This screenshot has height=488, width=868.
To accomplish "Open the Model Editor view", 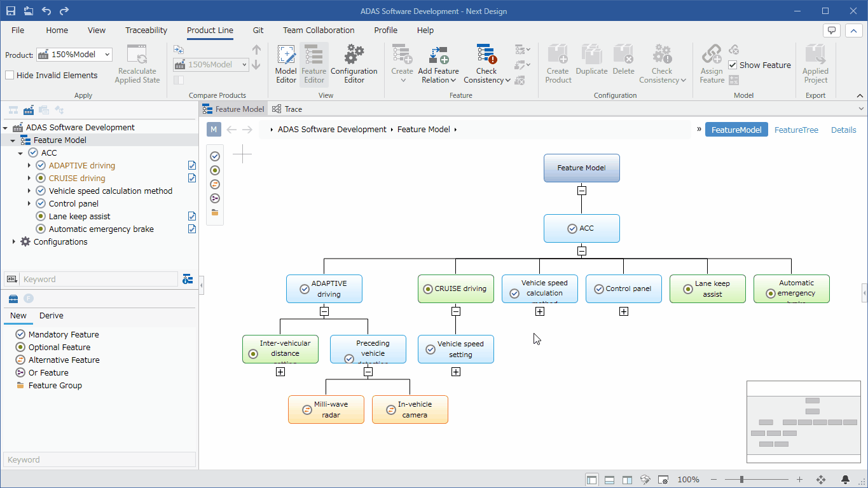I will 286,64.
